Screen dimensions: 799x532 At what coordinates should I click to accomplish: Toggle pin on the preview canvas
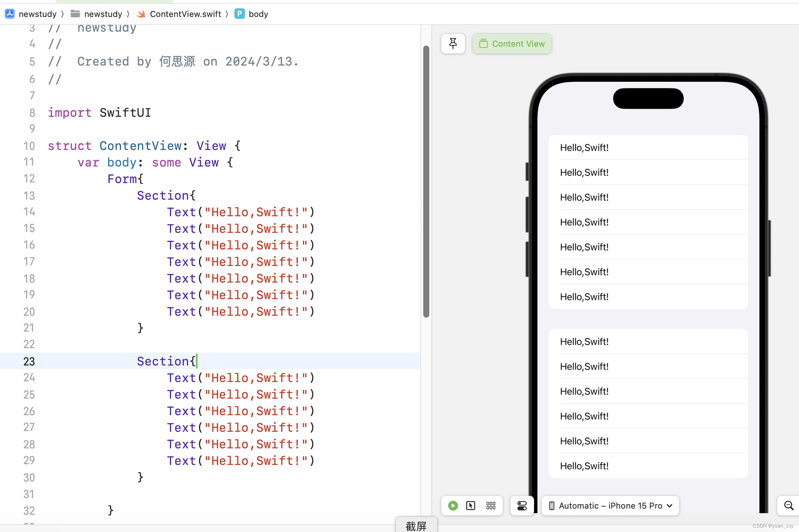pyautogui.click(x=453, y=43)
